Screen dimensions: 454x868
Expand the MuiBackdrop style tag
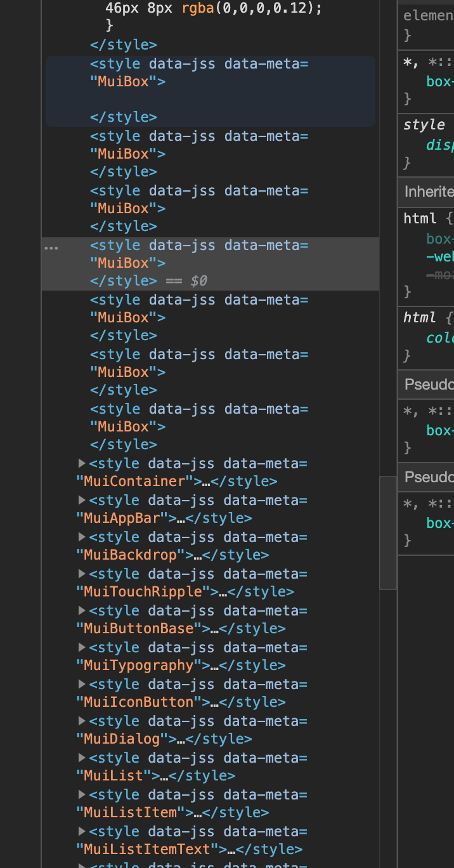click(x=82, y=537)
